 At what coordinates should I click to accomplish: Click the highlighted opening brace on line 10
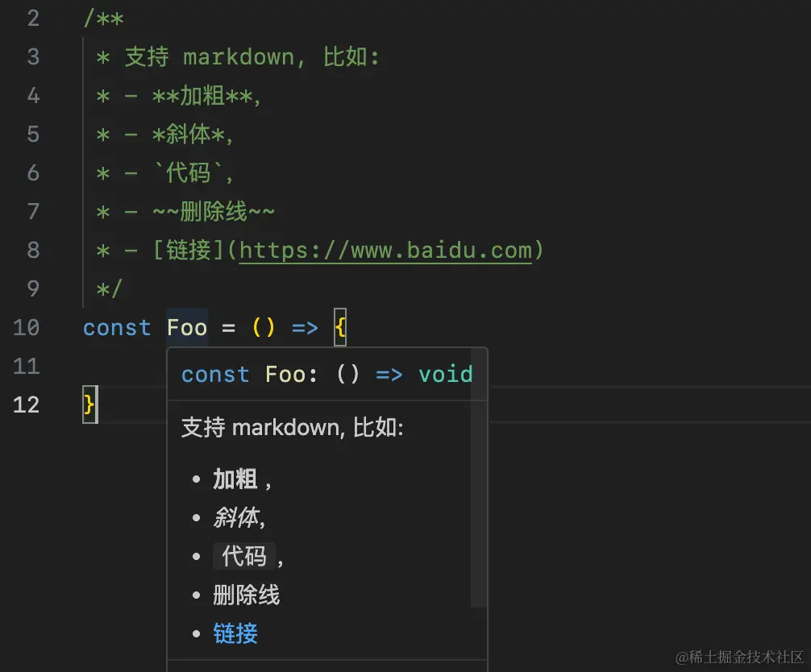point(339,327)
